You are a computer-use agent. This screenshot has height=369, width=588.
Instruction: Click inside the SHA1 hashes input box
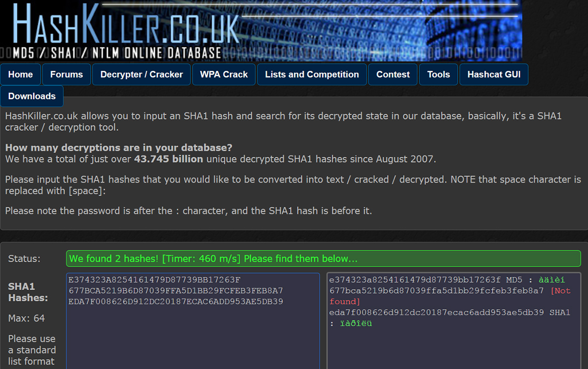click(193, 338)
